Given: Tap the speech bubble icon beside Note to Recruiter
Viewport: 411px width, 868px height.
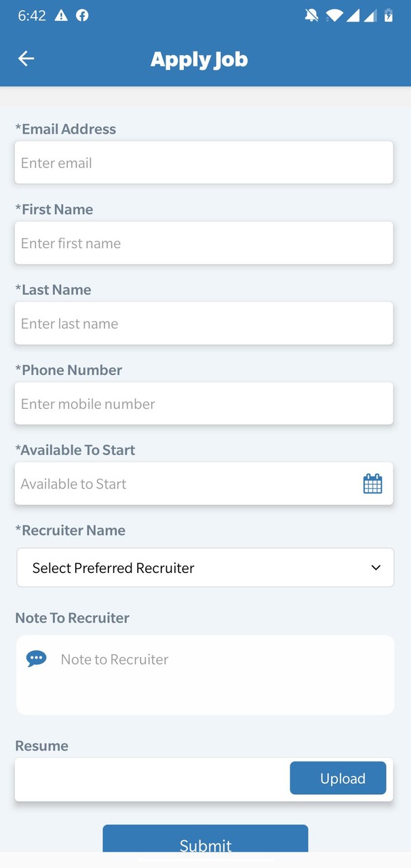Looking at the screenshot, I should tap(36, 658).
